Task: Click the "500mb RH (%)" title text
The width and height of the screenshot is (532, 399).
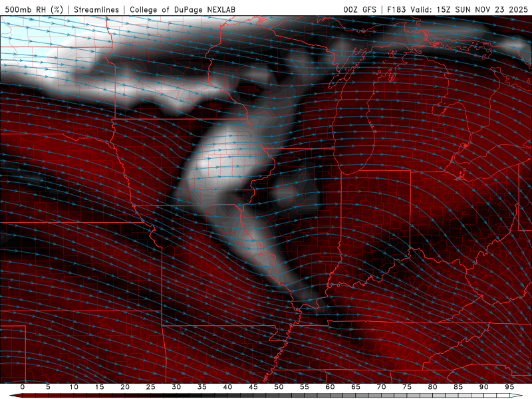Action: pyautogui.click(x=34, y=9)
